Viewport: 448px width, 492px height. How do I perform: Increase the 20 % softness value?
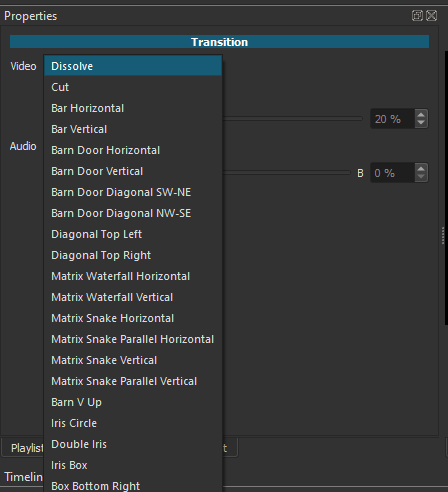click(421, 115)
